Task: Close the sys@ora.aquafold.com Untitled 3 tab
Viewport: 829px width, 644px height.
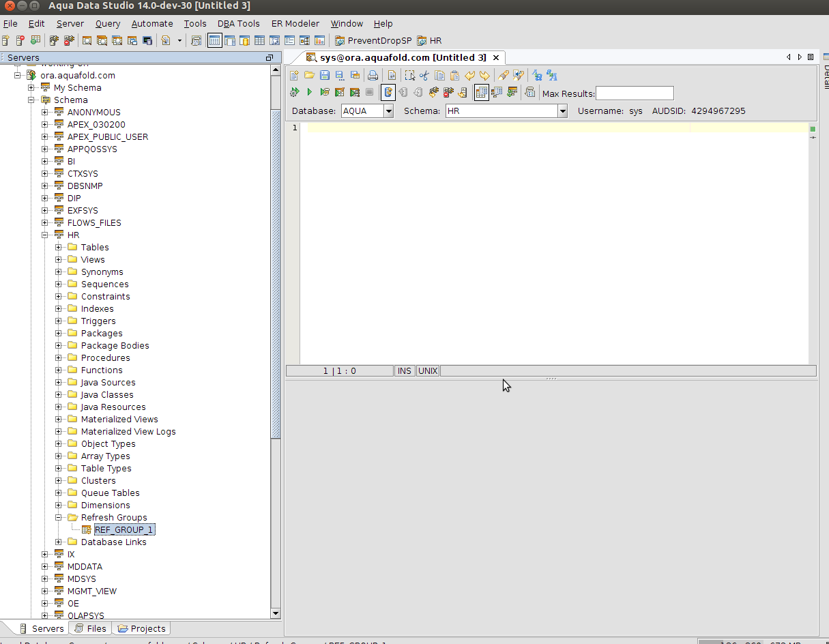Action: pyautogui.click(x=496, y=58)
